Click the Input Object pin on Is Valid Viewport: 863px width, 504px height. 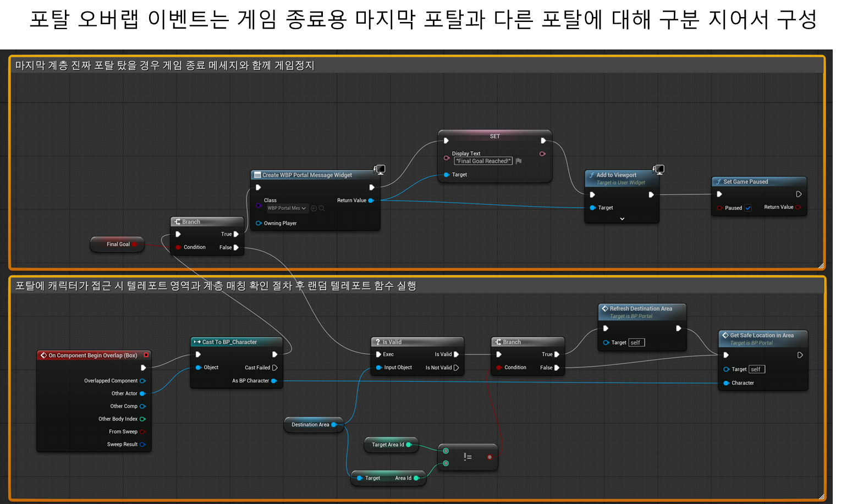(378, 368)
